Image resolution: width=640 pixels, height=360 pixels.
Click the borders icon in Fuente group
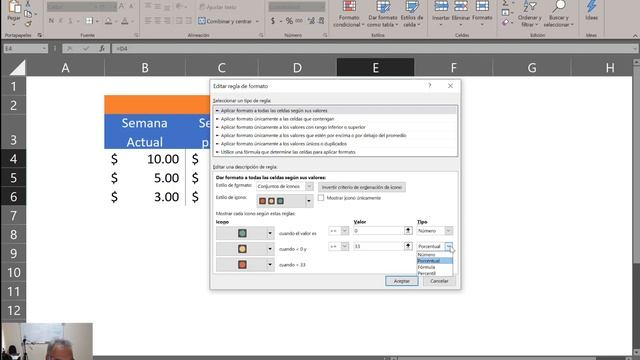(x=89, y=21)
